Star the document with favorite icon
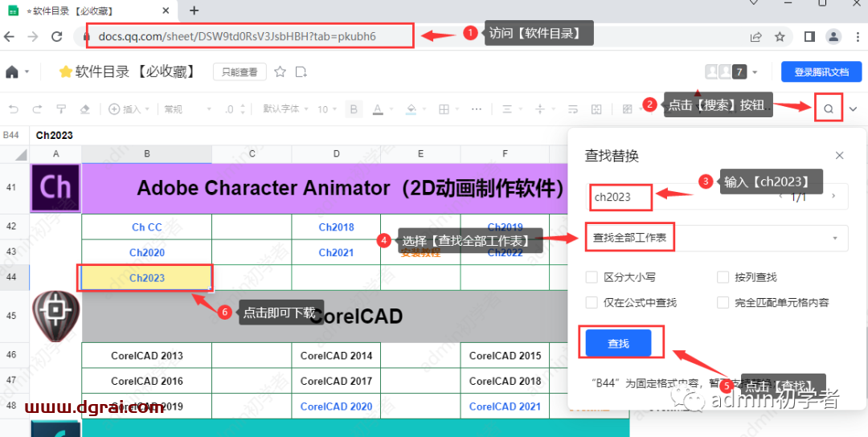 point(280,72)
